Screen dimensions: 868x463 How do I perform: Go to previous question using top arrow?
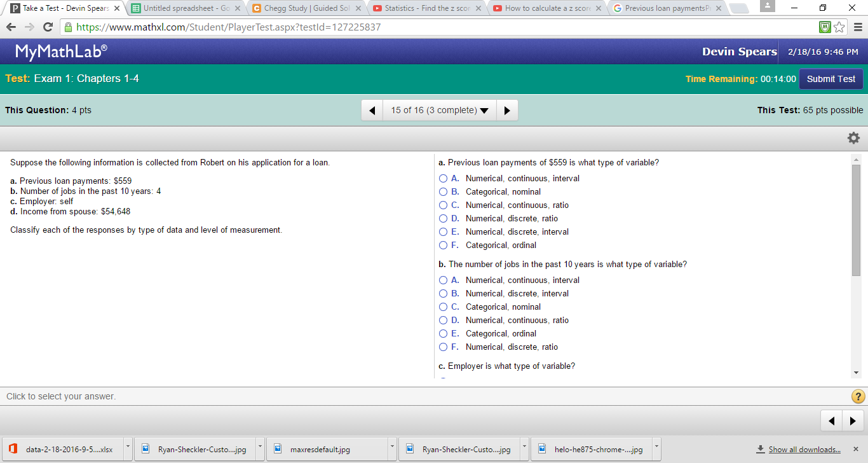click(x=372, y=110)
